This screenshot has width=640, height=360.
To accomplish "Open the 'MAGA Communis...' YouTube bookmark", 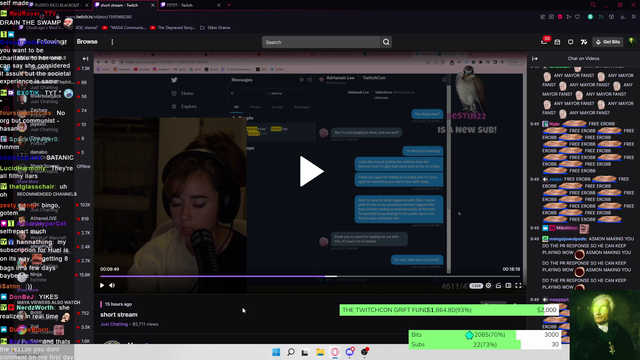I will (x=124, y=28).
